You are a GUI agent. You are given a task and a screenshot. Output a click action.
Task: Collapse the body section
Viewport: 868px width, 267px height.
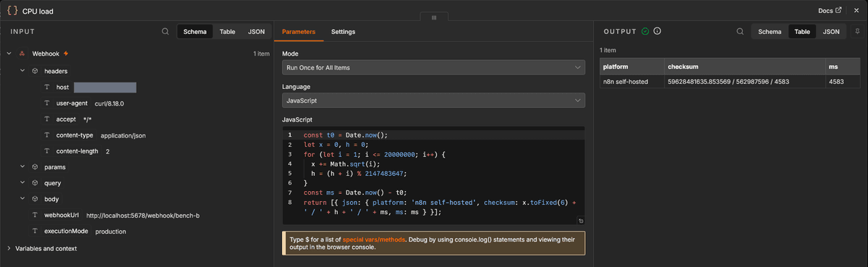click(22, 199)
